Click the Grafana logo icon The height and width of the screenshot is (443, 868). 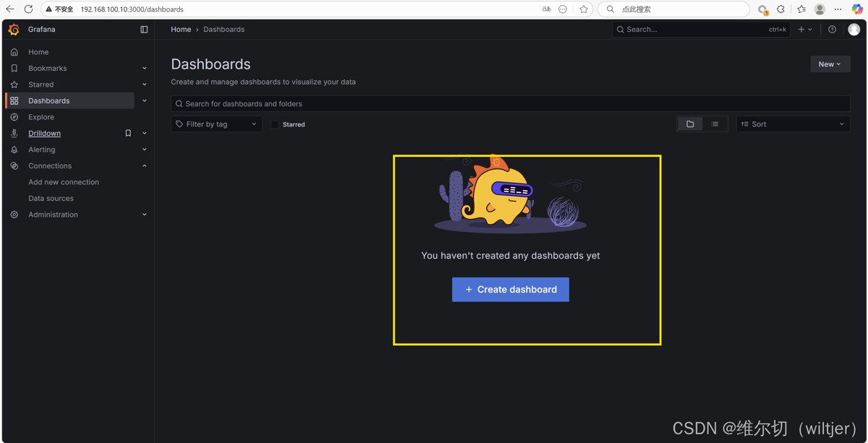coord(14,30)
